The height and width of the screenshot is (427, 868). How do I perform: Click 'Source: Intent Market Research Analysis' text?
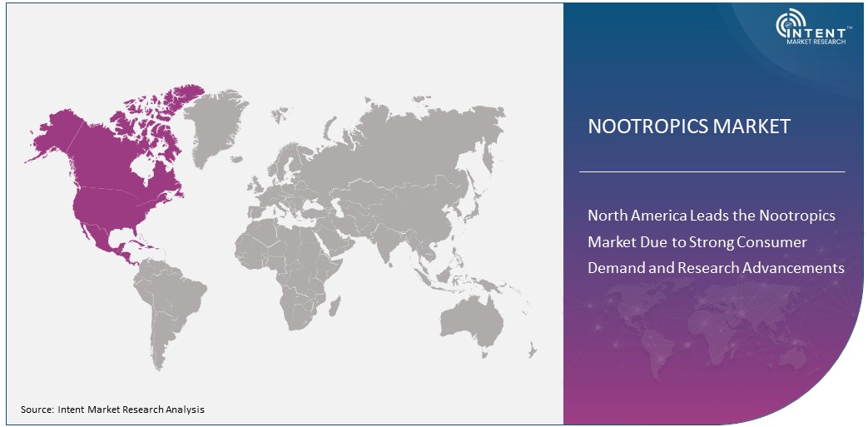(113, 410)
